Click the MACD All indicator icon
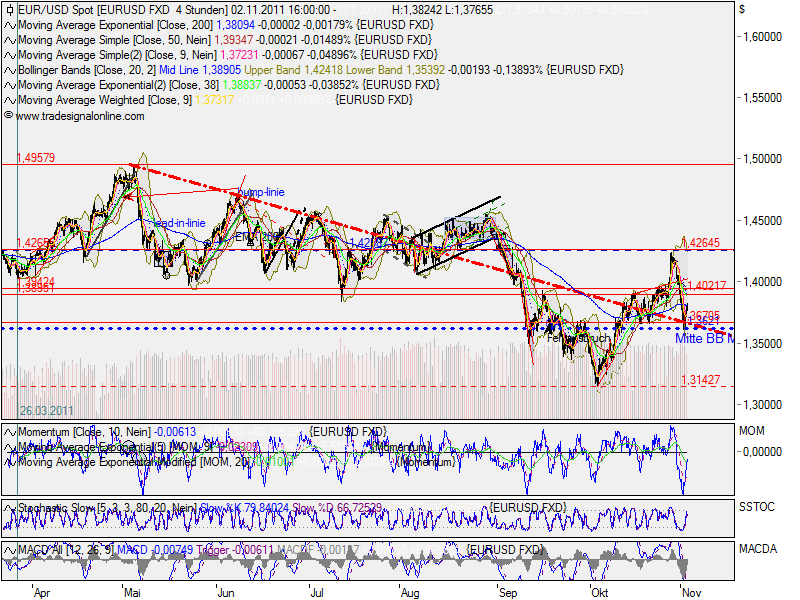This screenshot has height=600, width=800. tap(10, 548)
